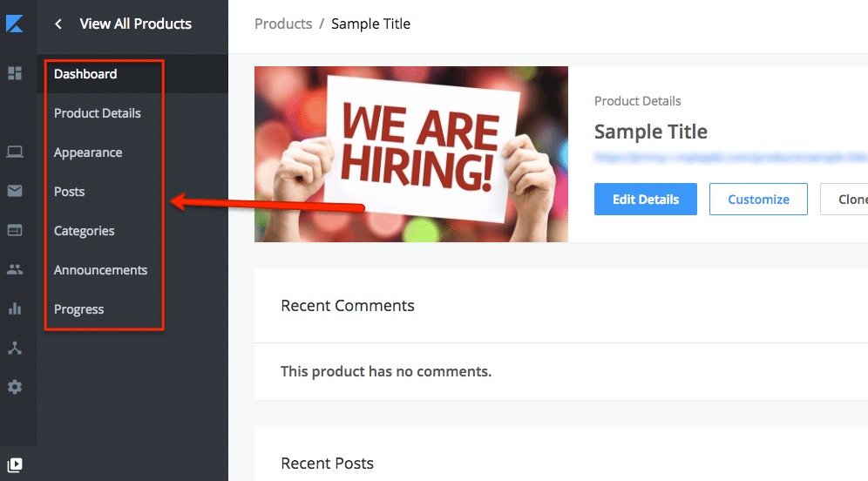Navigate to Categories
868x481 pixels.
pos(84,231)
